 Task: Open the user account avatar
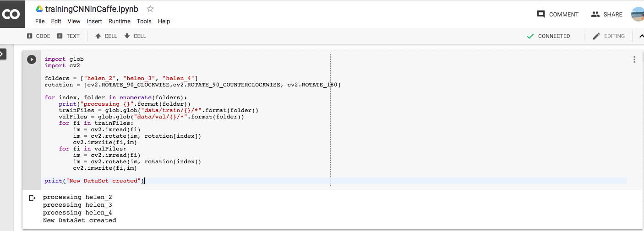coord(638,14)
